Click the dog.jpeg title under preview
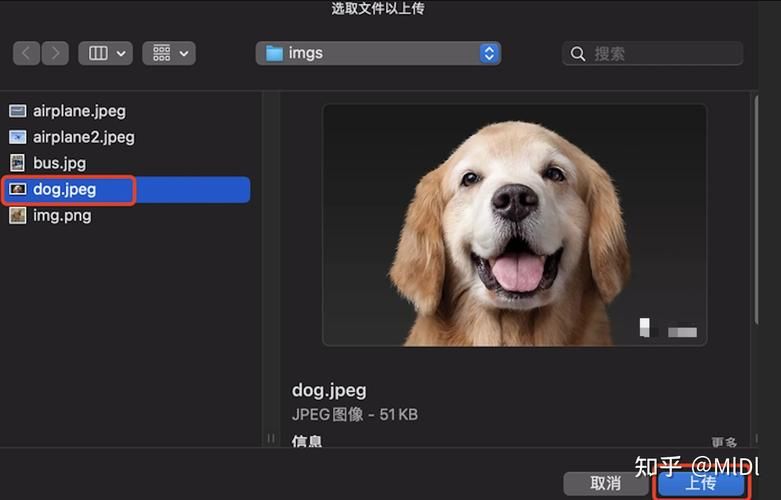Image resolution: width=781 pixels, height=500 pixels. tap(329, 390)
